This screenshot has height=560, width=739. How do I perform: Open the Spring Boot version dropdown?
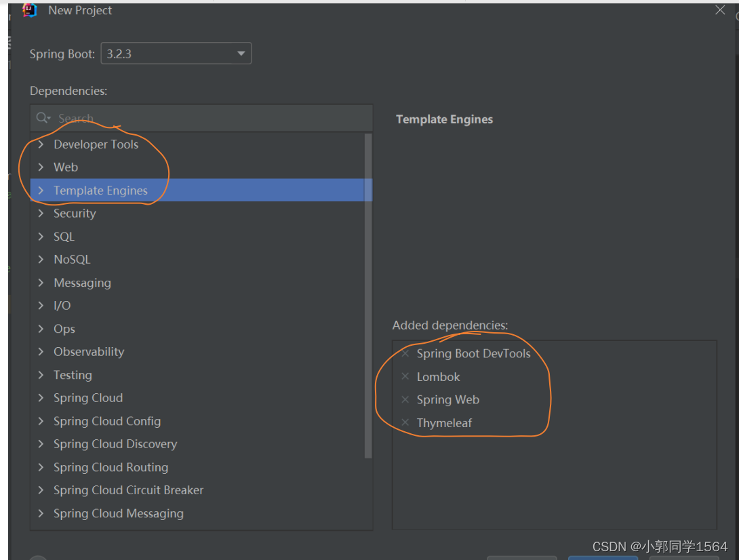click(176, 54)
